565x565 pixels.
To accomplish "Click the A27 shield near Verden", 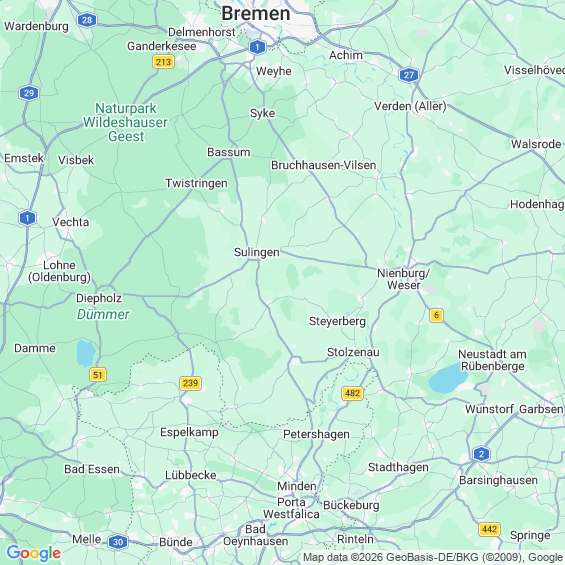I will (409, 75).
